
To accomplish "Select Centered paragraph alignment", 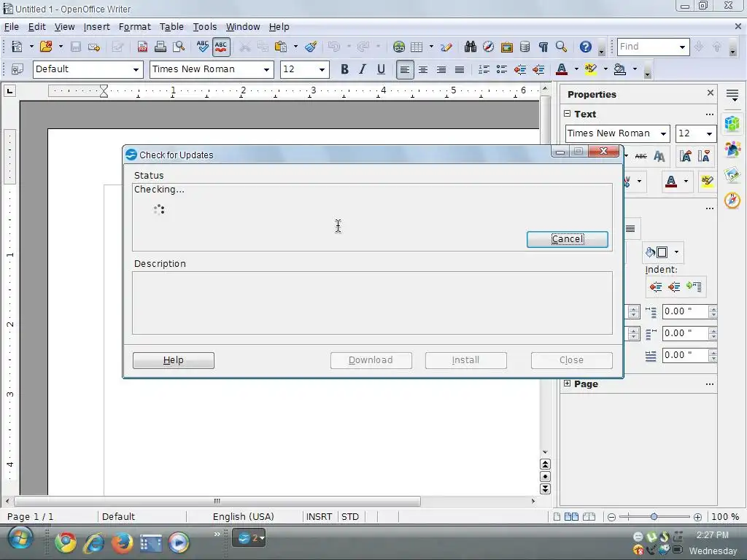I will click(x=422, y=69).
